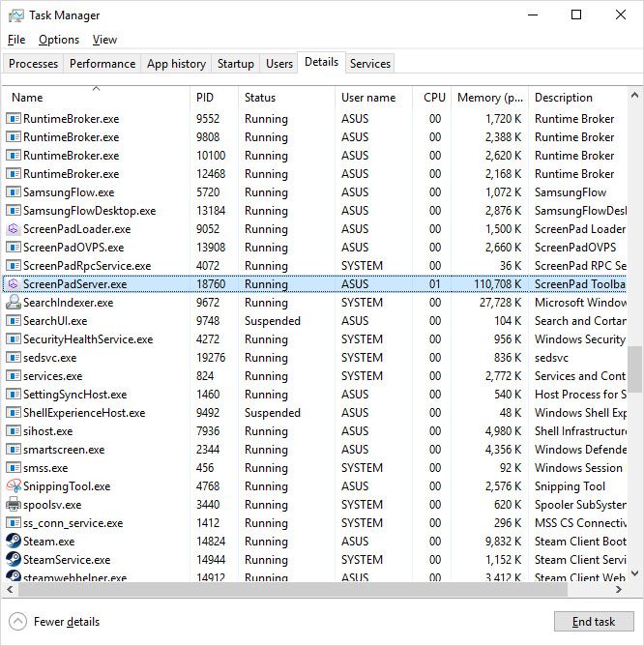This screenshot has width=644, height=646.
Task: Sort by the CPU column header
Action: coord(432,98)
